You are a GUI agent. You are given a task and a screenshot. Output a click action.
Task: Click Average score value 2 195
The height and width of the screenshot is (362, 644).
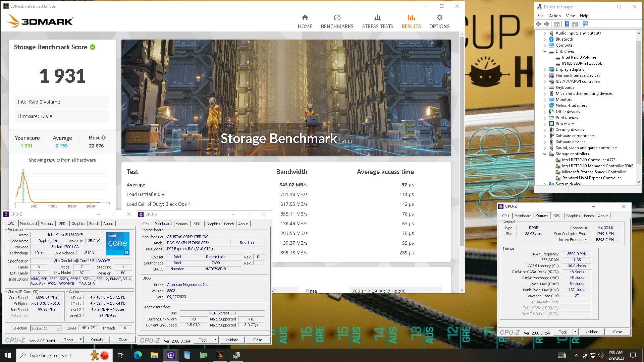61,146
